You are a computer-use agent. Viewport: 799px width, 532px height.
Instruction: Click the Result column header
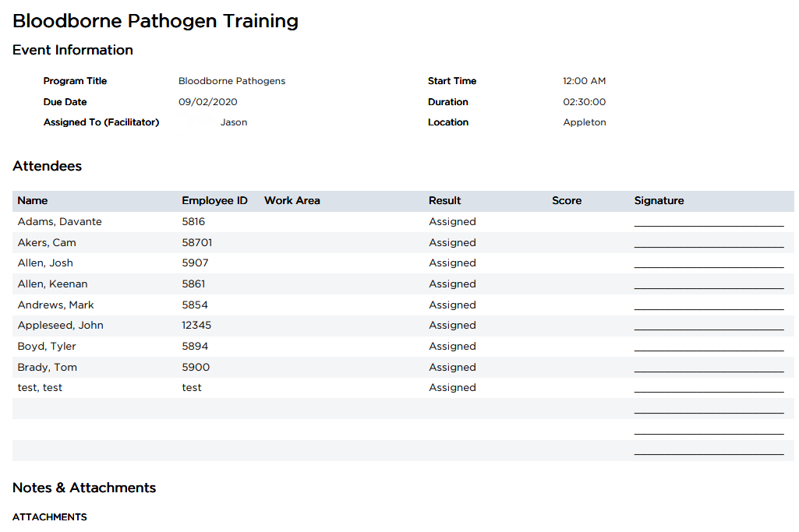tap(444, 201)
